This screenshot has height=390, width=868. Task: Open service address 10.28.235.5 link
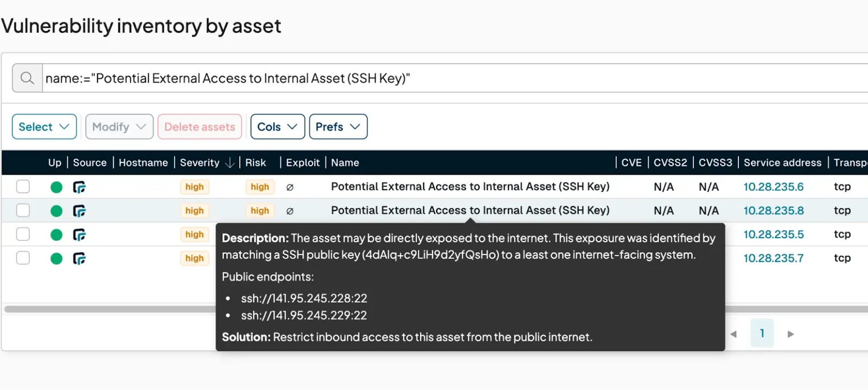[773, 234]
